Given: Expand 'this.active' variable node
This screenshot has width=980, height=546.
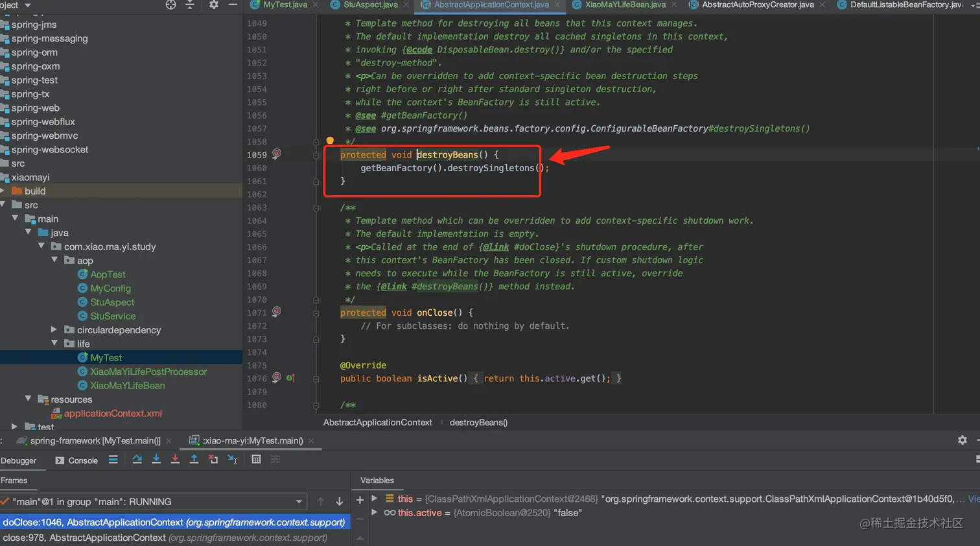Looking at the screenshot, I should [375, 512].
